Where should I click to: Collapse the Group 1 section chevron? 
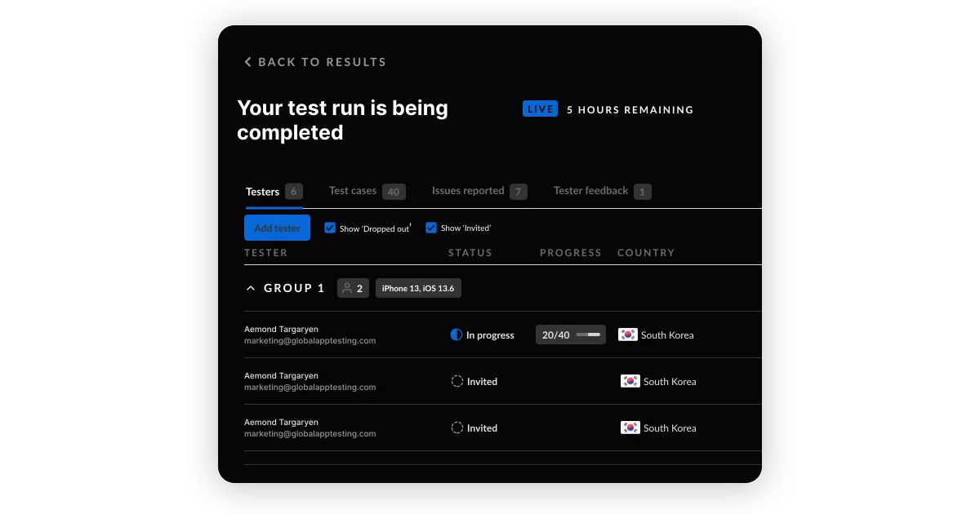click(x=251, y=288)
